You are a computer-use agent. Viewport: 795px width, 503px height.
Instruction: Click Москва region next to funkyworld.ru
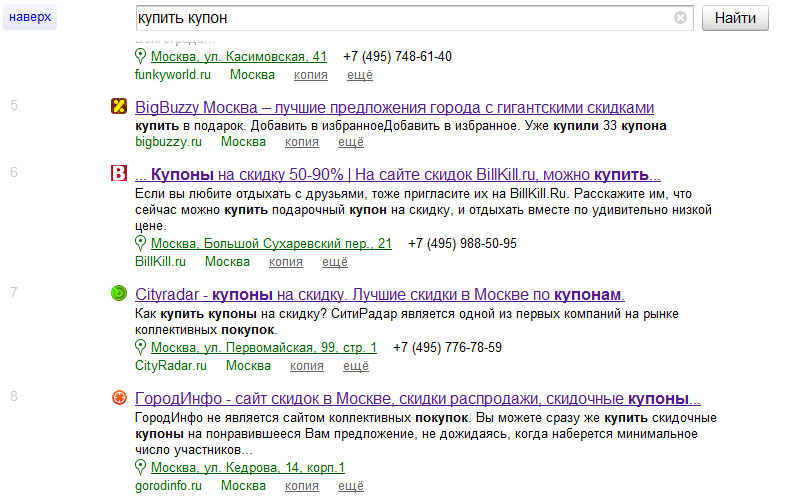(252, 75)
